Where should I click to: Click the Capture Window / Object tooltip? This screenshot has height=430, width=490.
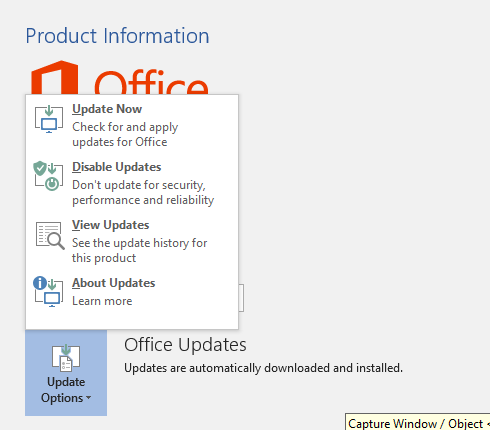click(x=418, y=422)
